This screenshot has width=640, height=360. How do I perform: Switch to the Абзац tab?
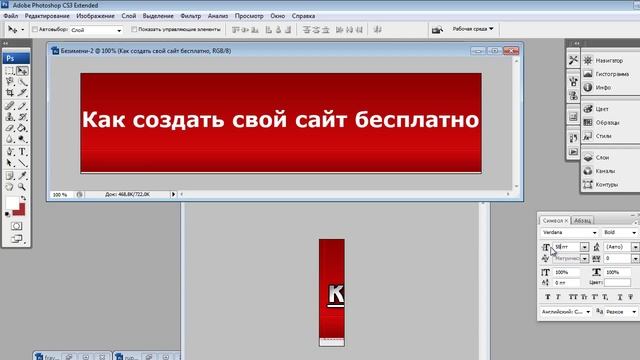click(582, 220)
